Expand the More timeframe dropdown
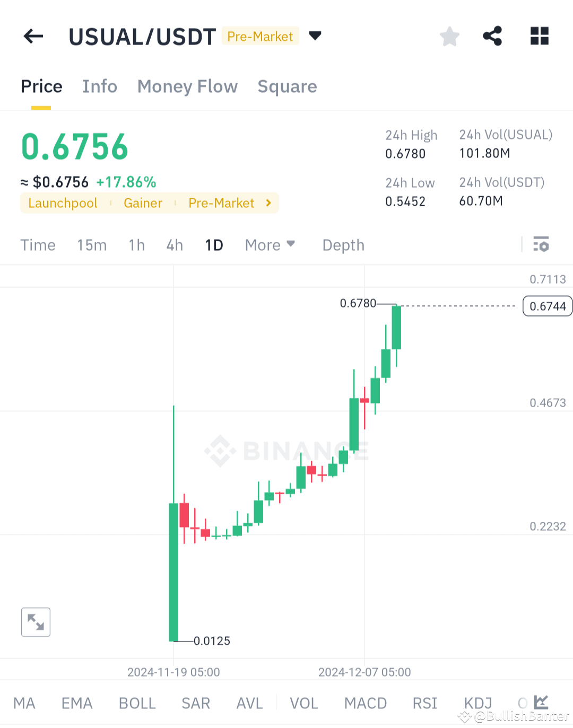This screenshot has height=728, width=573. (x=270, y=245)
